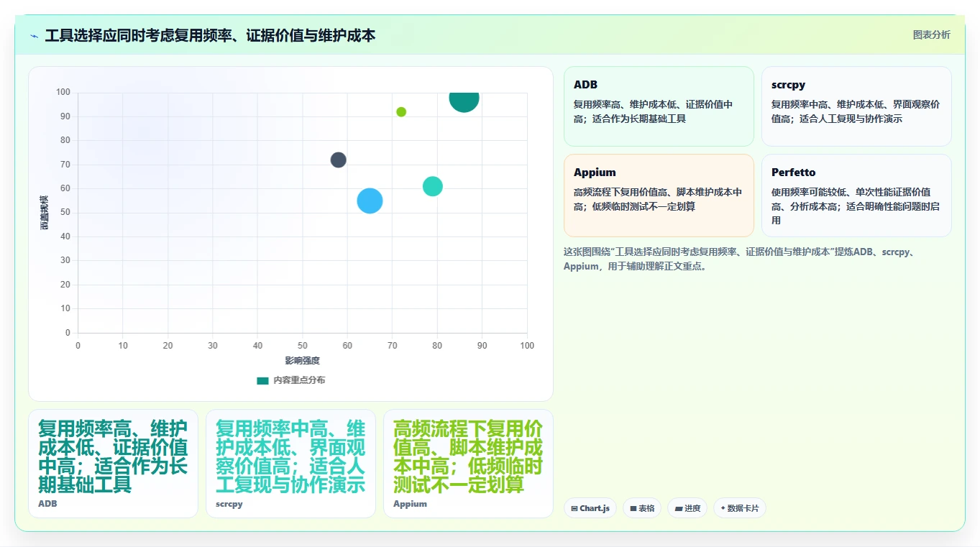The height and width of the screenshot is (547, 980).
Task: Click the orange card text starting 高频流程下复用价值高
Action: 658,199
